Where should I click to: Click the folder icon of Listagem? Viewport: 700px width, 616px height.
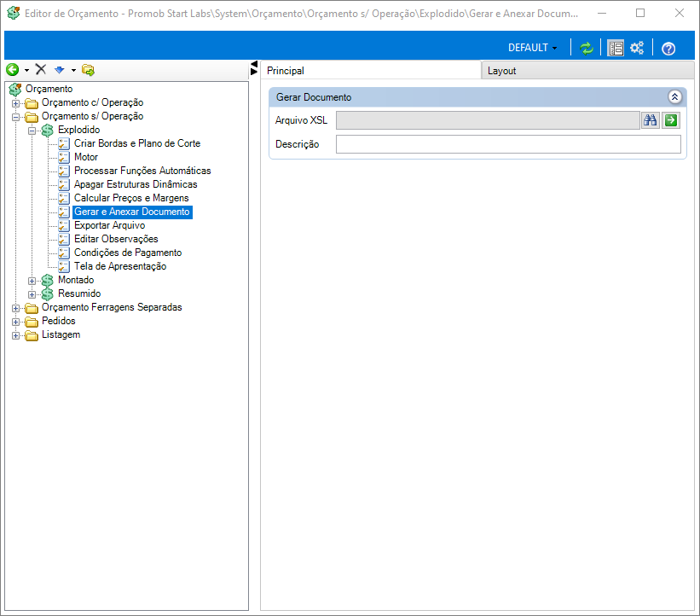tap(32, 335)
